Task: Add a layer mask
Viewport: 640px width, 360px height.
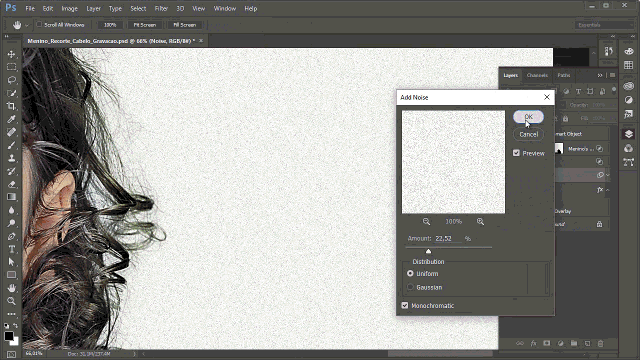Action: (x=547, y=344)
